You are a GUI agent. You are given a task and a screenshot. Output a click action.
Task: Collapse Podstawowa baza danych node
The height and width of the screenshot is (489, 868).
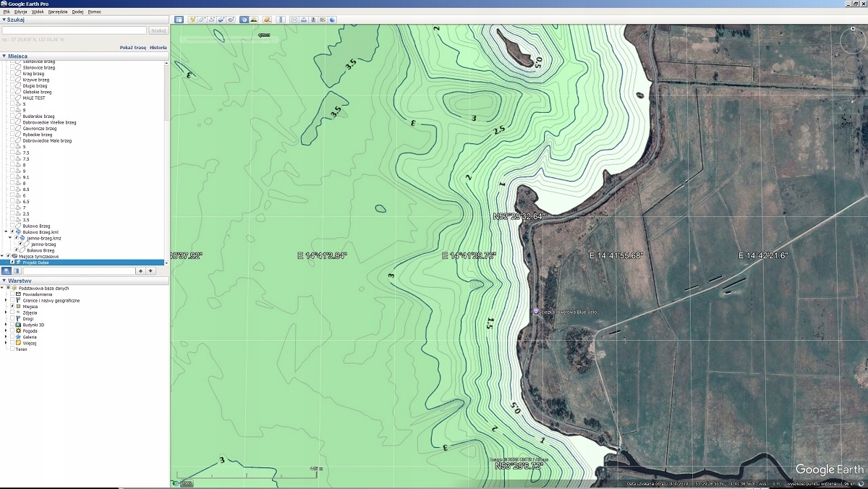click(x=2, y=288)
